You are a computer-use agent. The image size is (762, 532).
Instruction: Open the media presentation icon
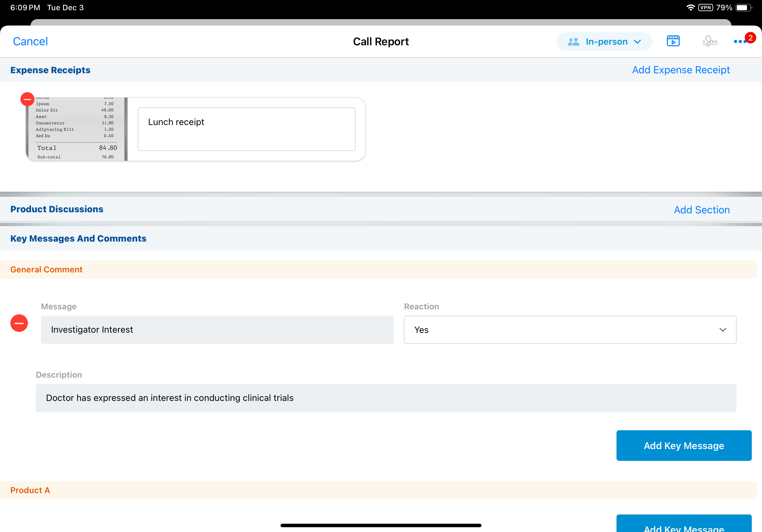tap(673, 41)
